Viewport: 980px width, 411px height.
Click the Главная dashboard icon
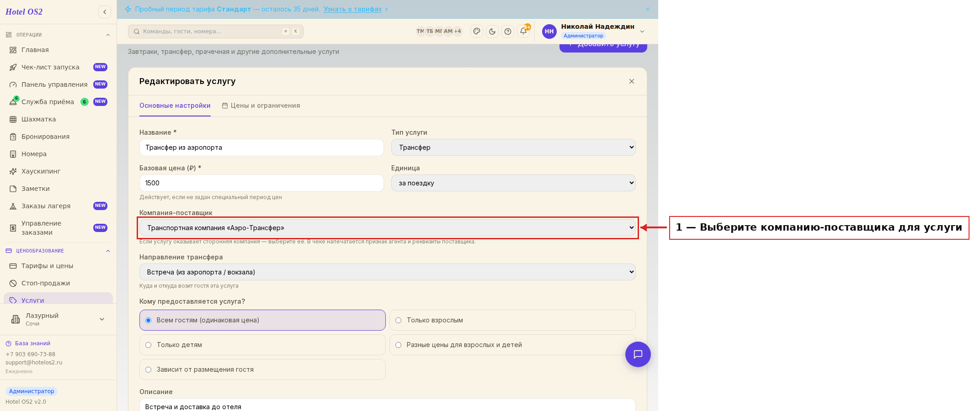(13, 50)
